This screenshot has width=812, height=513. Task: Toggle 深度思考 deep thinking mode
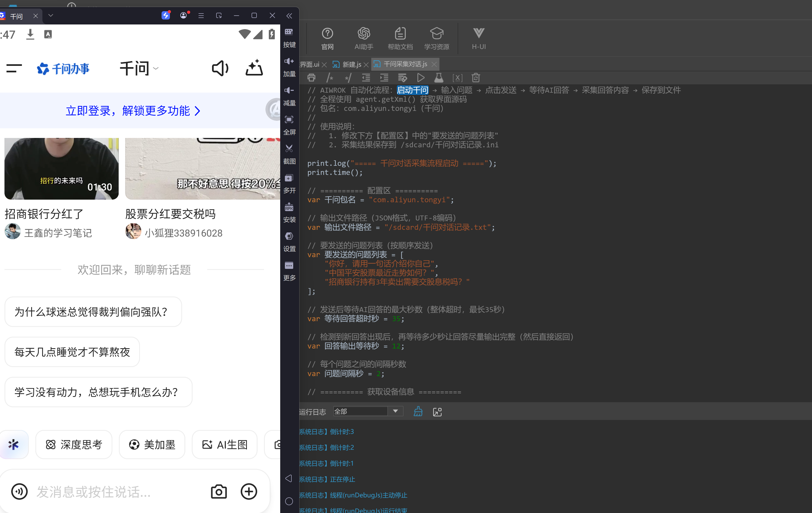click(74, 445)
